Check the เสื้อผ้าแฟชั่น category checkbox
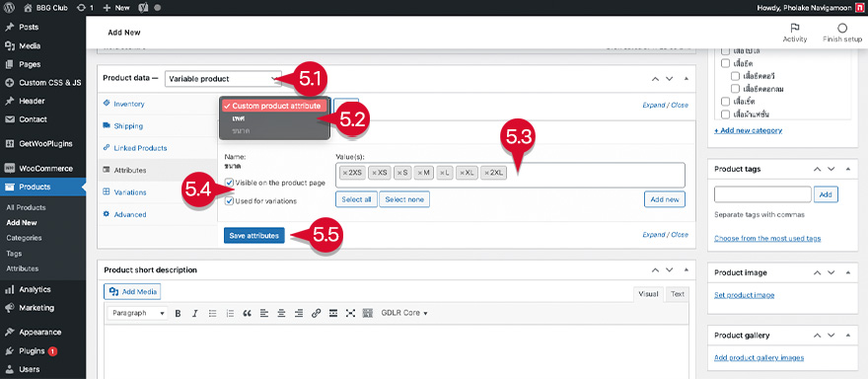 click(x=725, y=114)
